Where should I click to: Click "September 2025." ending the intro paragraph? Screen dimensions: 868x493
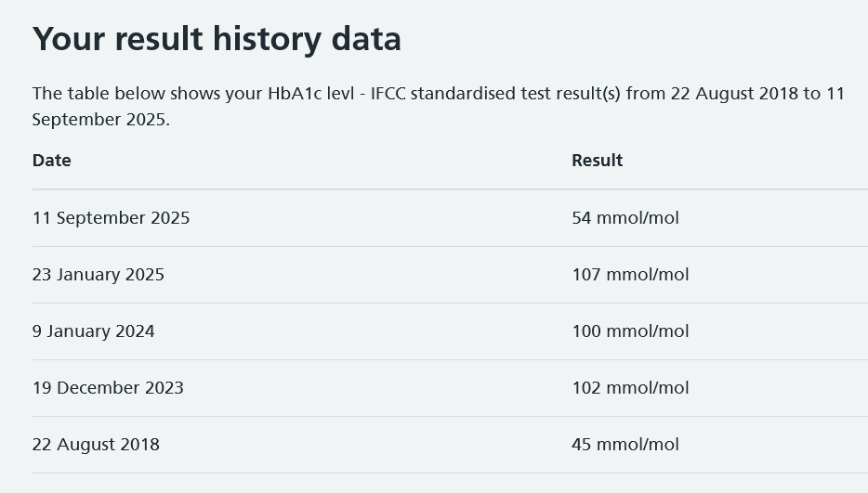[101, 120]
